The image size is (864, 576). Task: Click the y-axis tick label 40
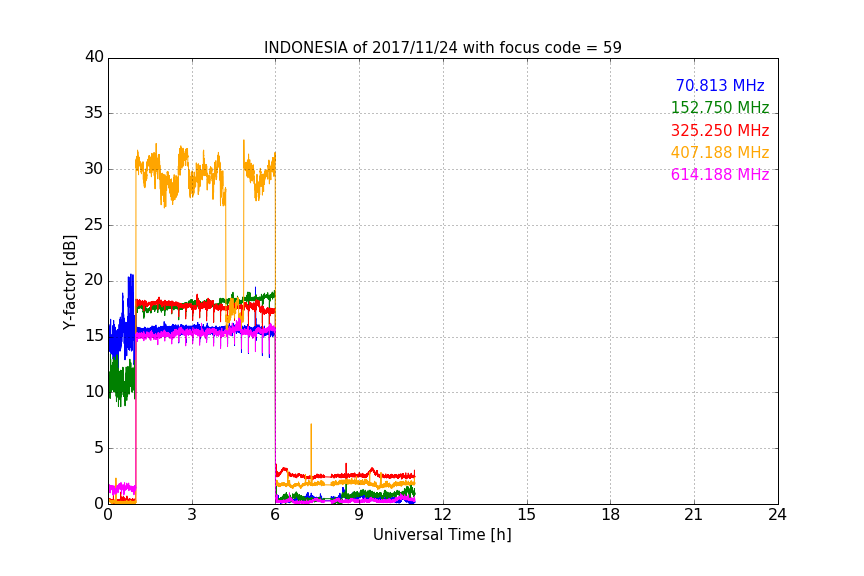94,57
